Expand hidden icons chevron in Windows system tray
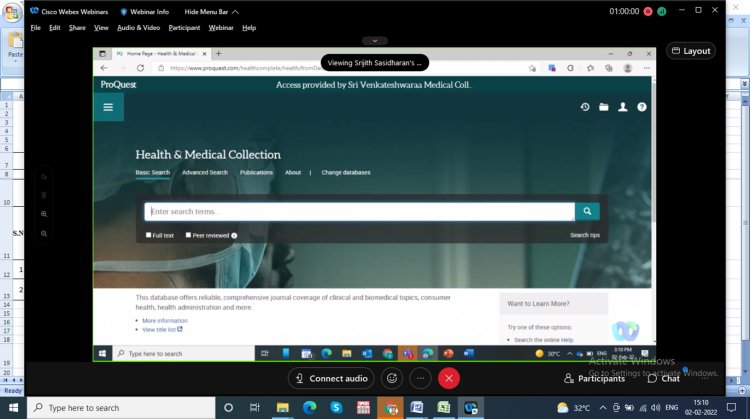 pyautogui.click(x=603, y=408)
